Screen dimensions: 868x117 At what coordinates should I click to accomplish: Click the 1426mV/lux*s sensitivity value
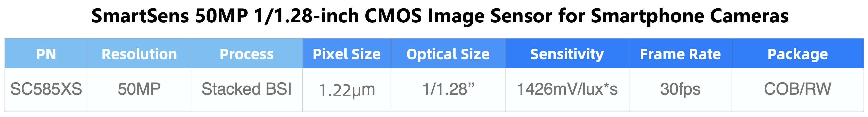(x=567, y=89)
